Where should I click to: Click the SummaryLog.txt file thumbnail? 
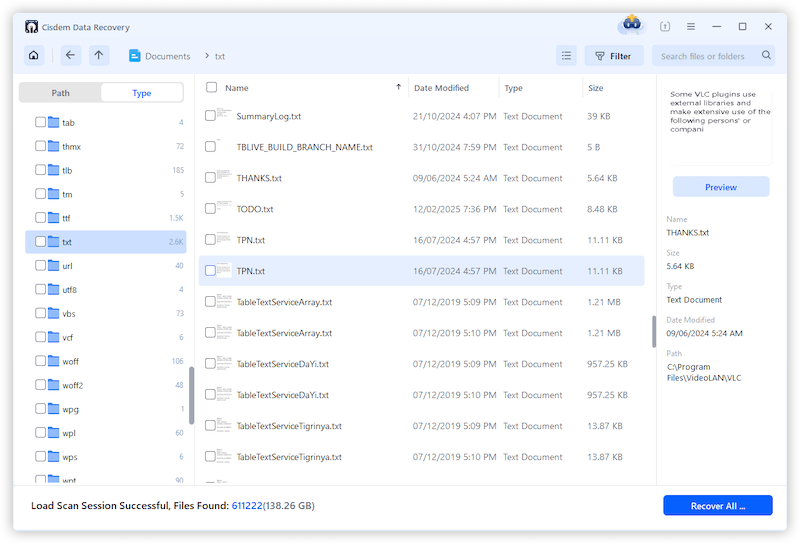pos(224,114)
